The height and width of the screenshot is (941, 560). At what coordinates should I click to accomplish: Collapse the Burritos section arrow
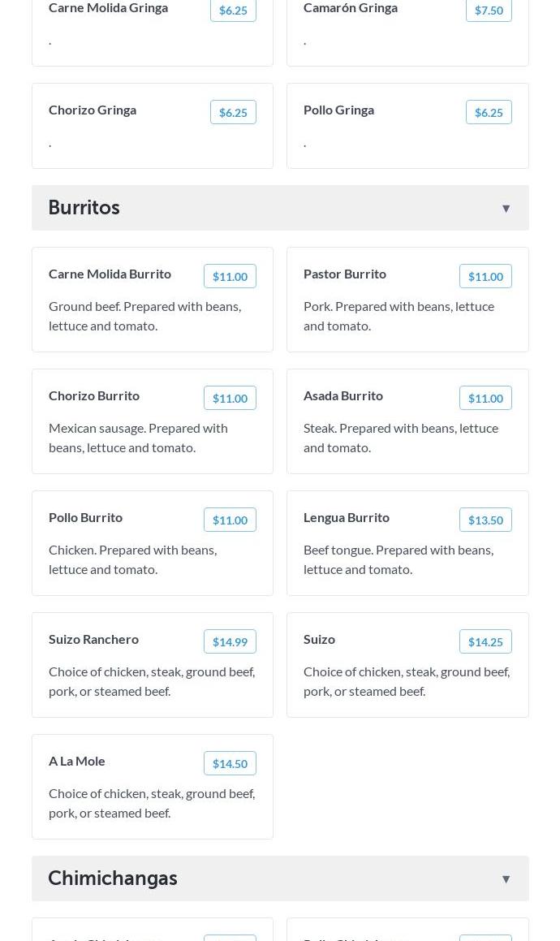click(x=506, y=209)
